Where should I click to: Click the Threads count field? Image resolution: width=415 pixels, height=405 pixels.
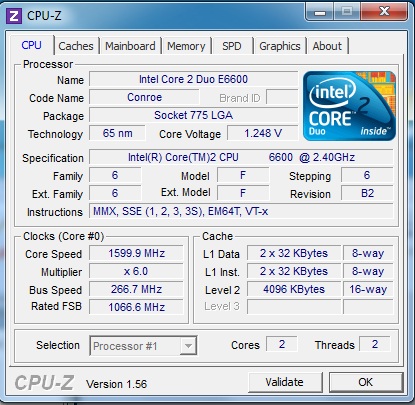coord(375,344)
